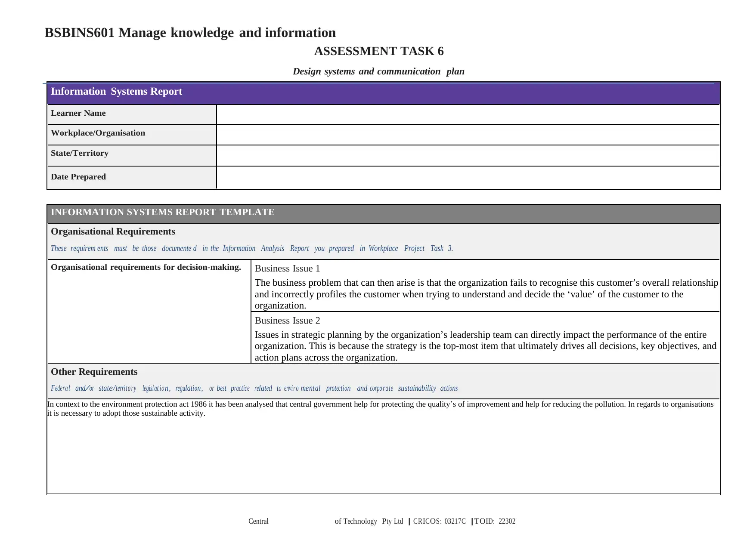
Task: Click the 'Date Prepared' label
Action: point(78,177)
